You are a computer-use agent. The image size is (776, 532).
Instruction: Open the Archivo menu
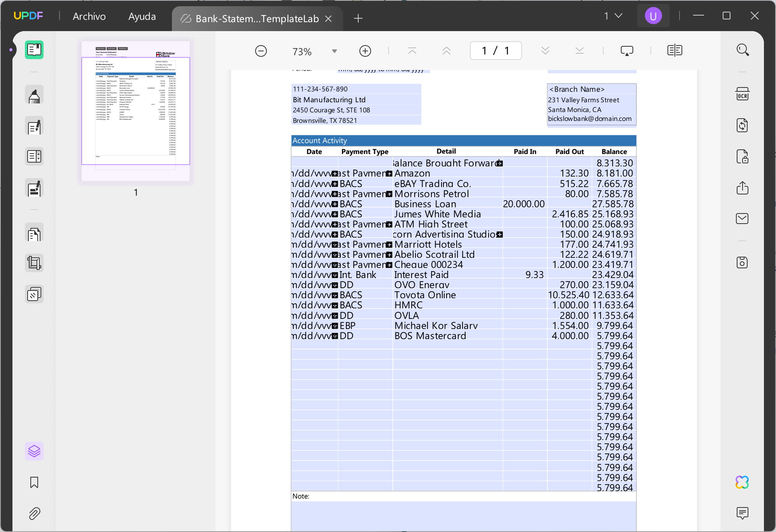pos(89,16)
